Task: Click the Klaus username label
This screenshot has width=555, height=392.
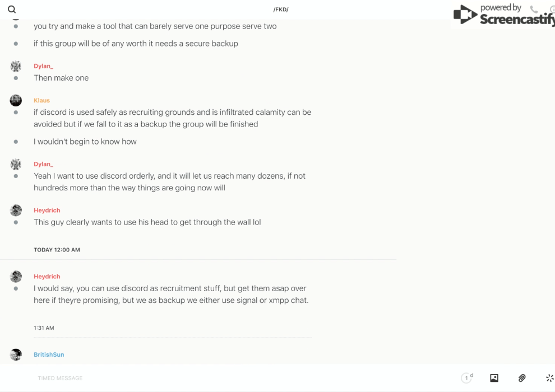Action: 41,100
